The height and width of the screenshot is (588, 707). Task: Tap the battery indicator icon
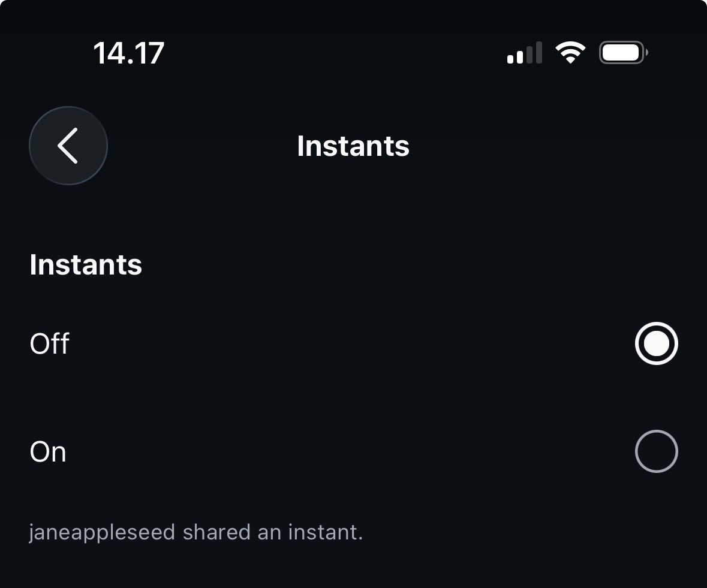click(624, 53)
